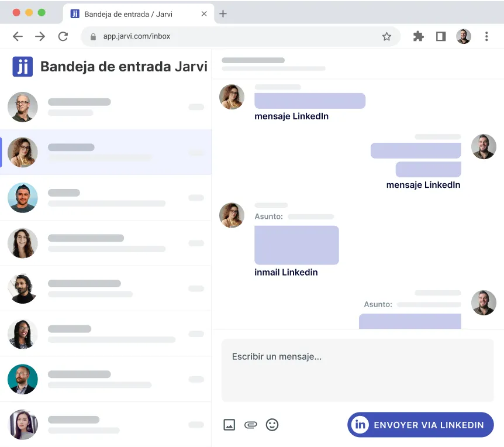Open the emoji picker icon
This screenshot has height=447, width=504.
coord(272,425)
